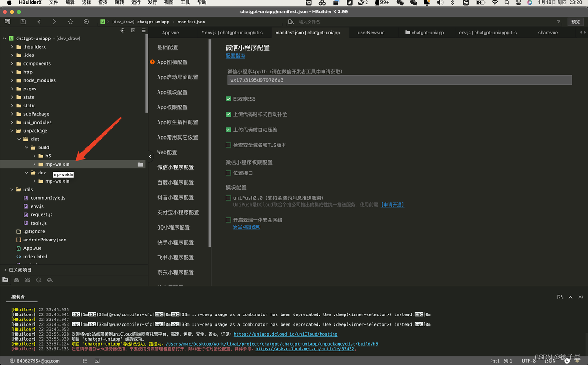The width and height of the screenshot is (588, 365).
Task: Uncheck the ES6转ES5 checkbox
Action: click(x=228, y=99)
